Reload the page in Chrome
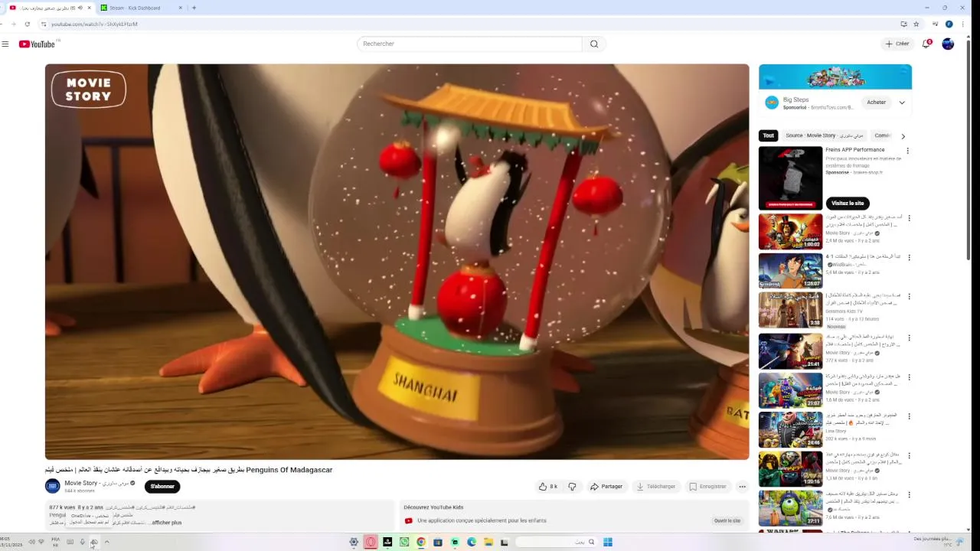 (28, 24)
